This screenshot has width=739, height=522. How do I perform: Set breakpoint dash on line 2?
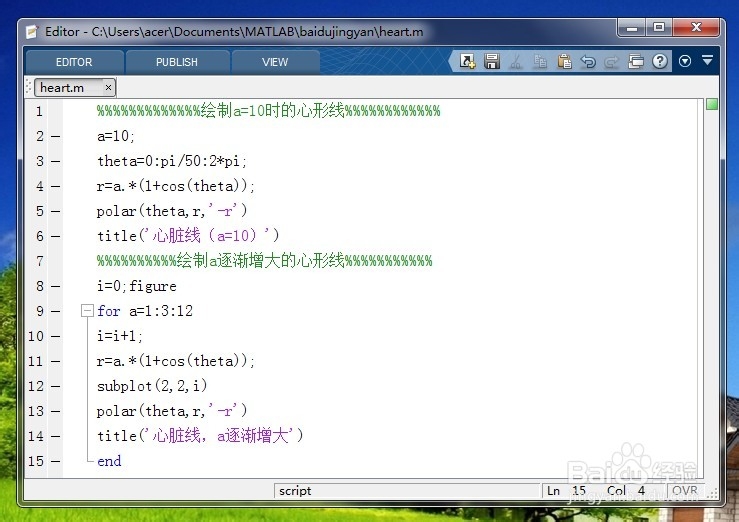point(56,137)
